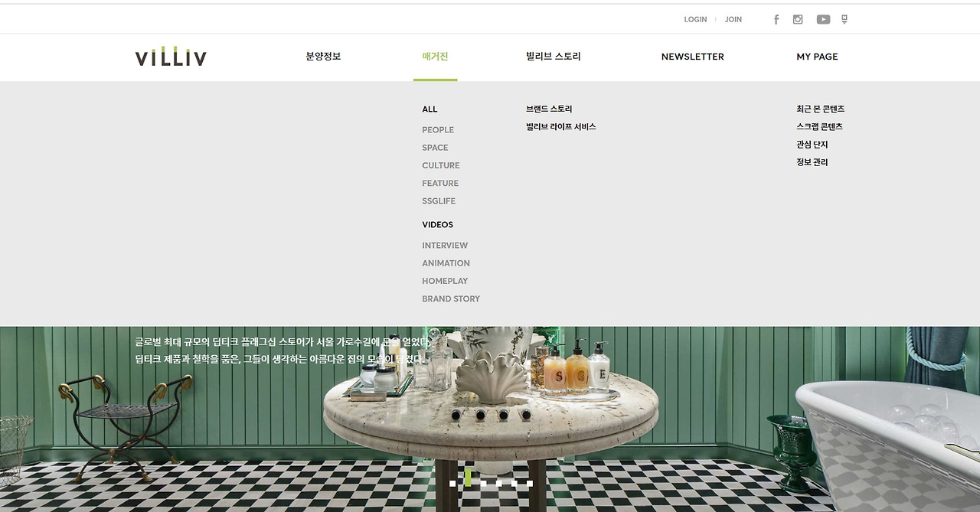Image resolution: width=980 pixels, height=512 pixels.
Task: Open the INTERVIEW videos section
Action: tap(445, 246)
